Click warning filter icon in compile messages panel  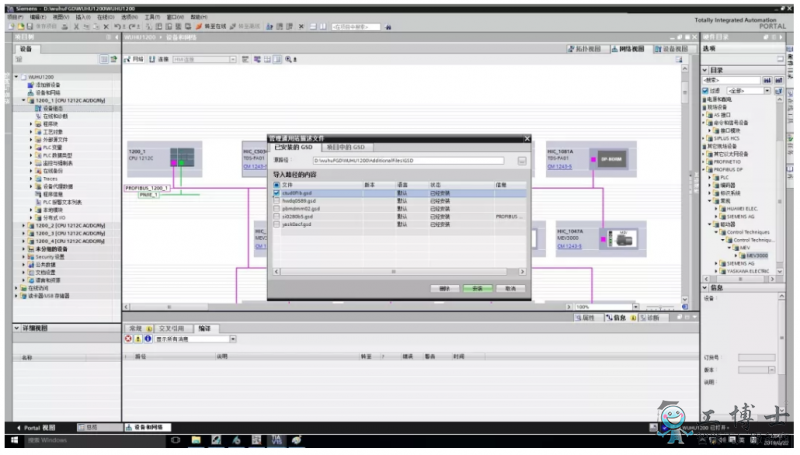pos(138,339)
